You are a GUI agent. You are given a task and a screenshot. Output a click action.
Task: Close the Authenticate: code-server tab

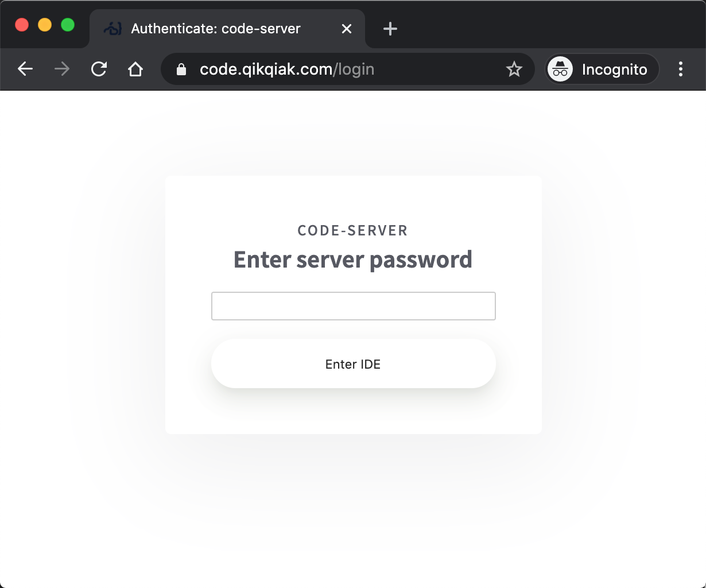click(347, 29)
